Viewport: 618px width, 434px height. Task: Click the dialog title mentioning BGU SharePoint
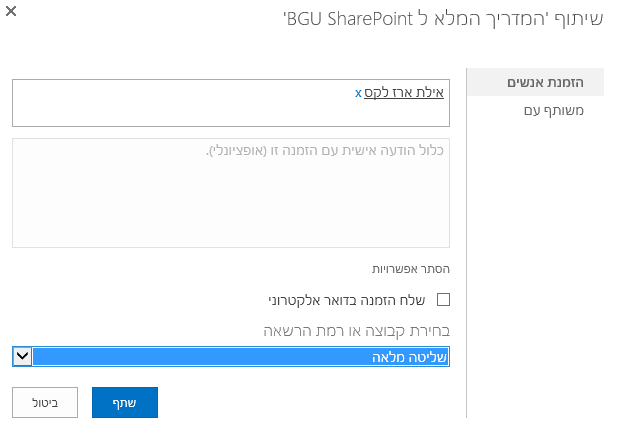tap(443, 19)
